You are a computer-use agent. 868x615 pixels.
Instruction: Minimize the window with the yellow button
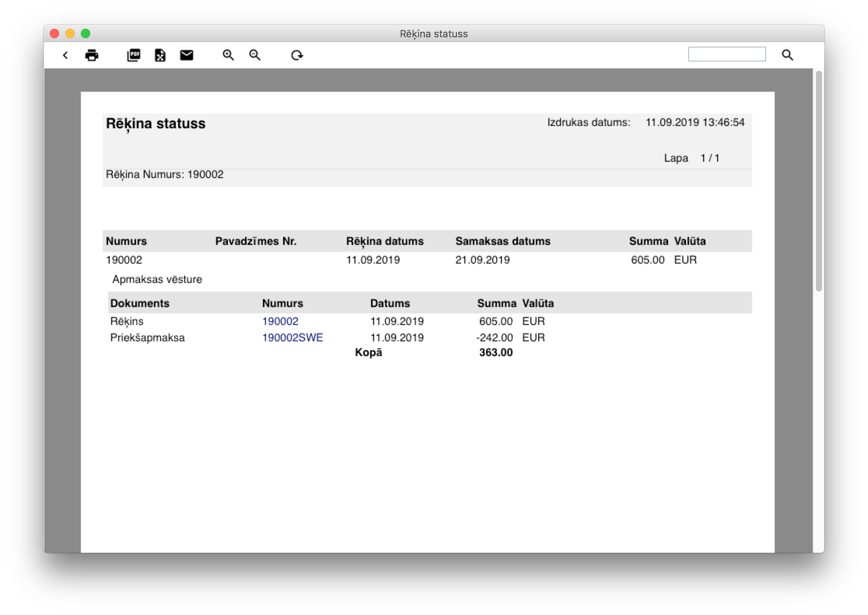[x=70, y=33]
